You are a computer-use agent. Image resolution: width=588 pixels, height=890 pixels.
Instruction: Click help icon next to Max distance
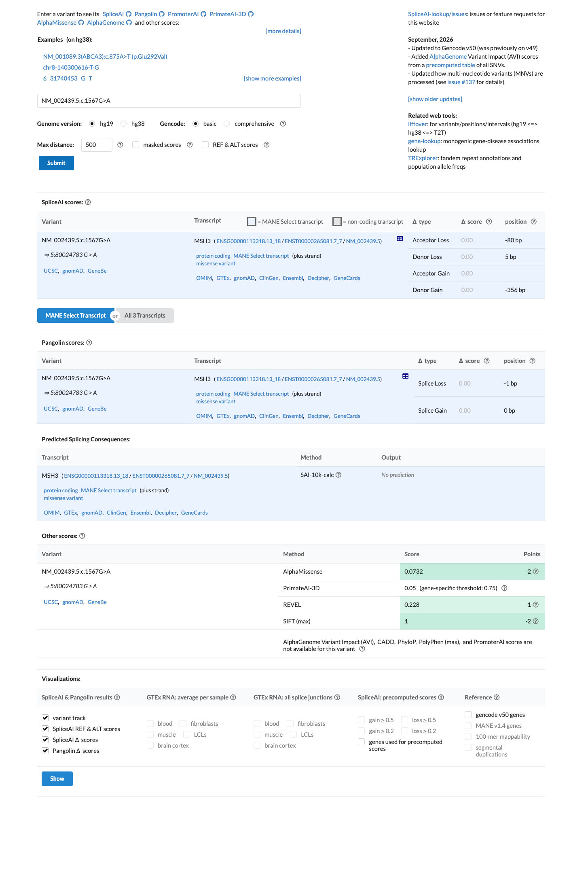pos(120,145)
